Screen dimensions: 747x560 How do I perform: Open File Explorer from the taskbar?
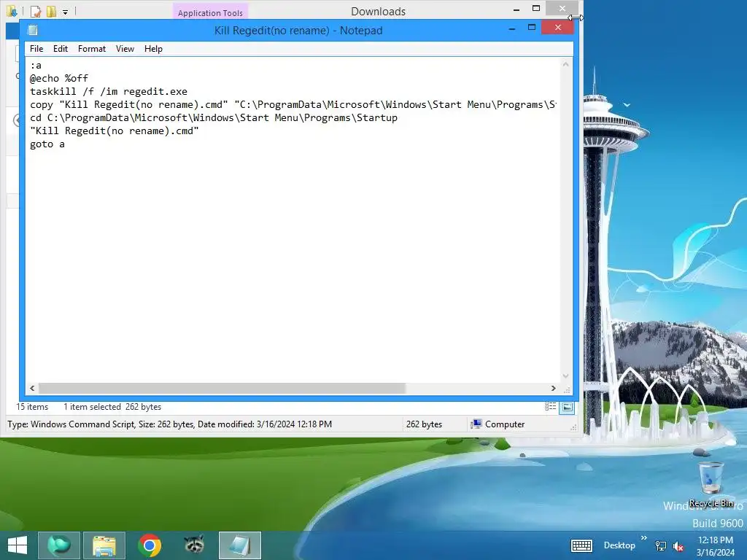[104, 545]
